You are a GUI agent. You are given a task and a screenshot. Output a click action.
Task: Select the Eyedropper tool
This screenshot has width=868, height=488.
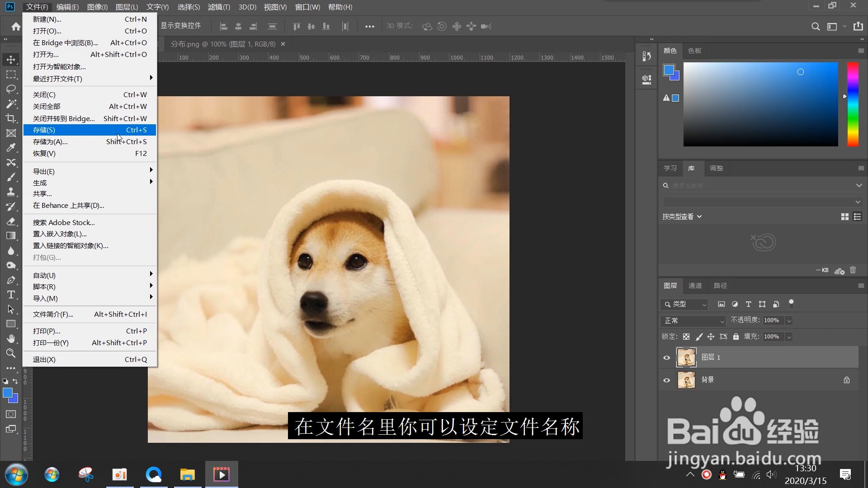tap(11, 148)
